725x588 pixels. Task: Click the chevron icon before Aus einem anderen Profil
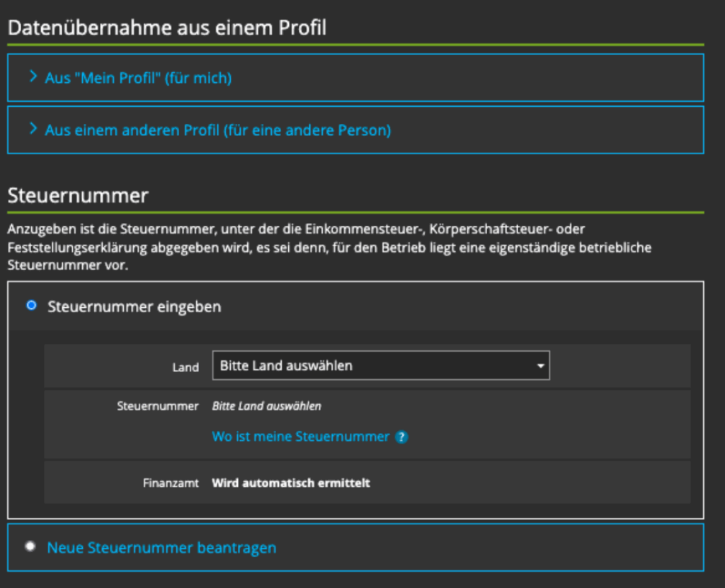tap(33, 129)
